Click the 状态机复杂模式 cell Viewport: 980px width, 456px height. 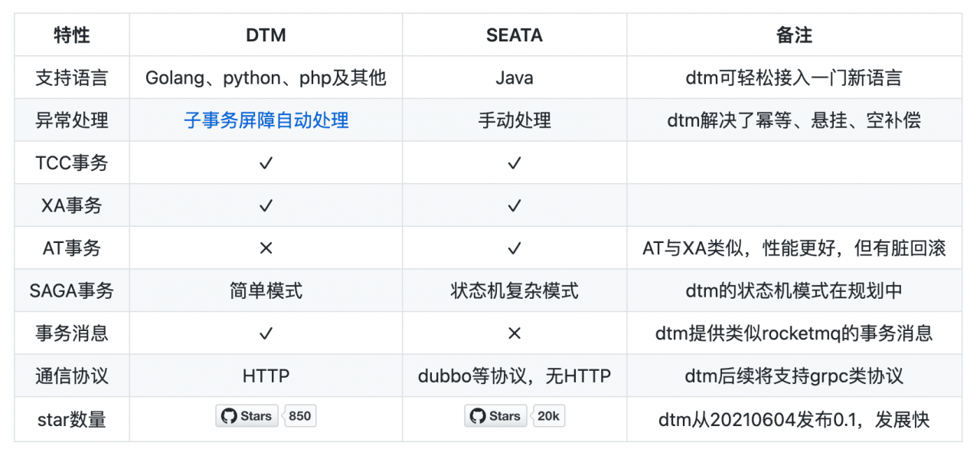(x=514, y=291)
